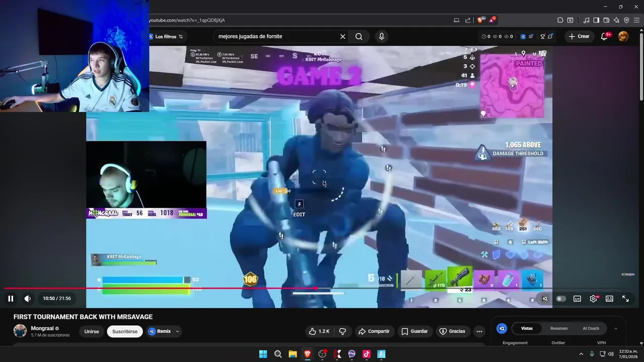Open 'Los filtros' filter button
The height and width of the screenshot is (362, 644).
(x=166, y=36)
